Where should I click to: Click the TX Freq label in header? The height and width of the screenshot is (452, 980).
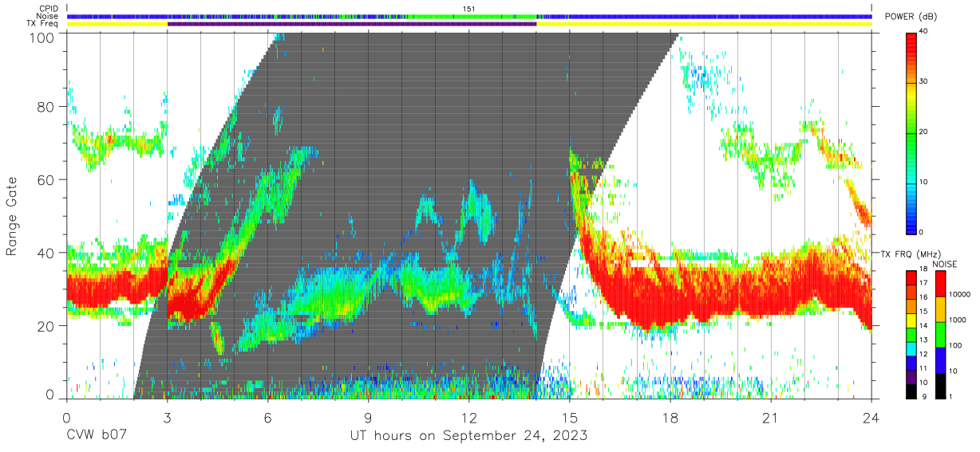point(44,24)
